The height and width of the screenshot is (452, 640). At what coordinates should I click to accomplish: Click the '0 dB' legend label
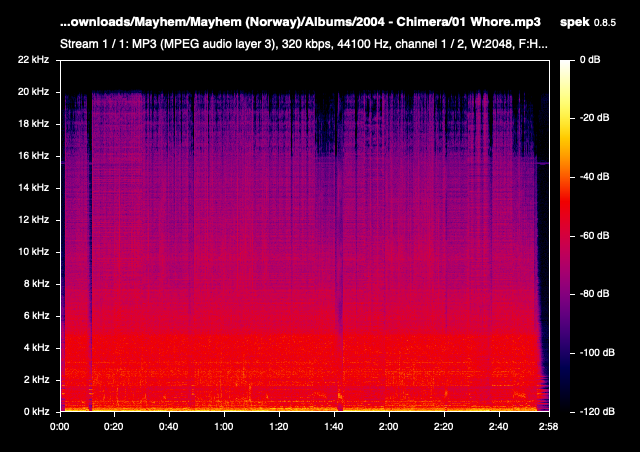click(x=590, y=60)
